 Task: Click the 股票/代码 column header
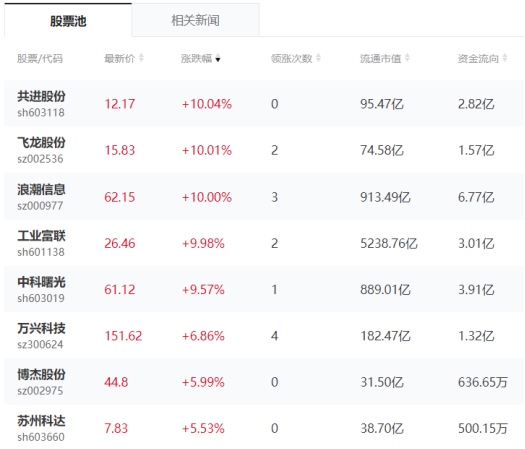tap(40, 59)
